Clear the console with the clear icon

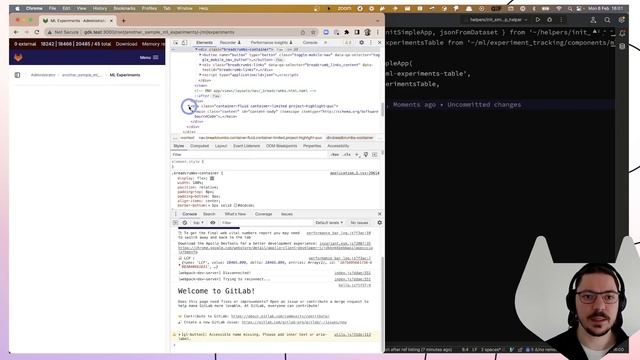184,223
